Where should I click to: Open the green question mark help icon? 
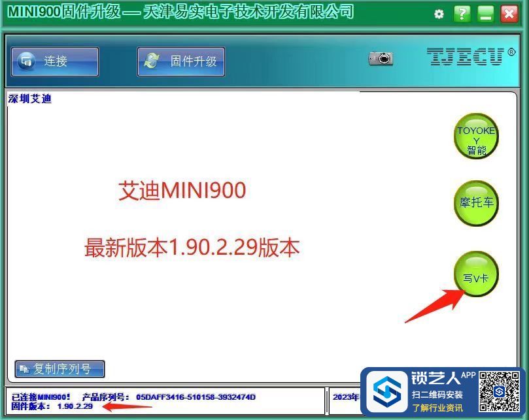(462, 14)
